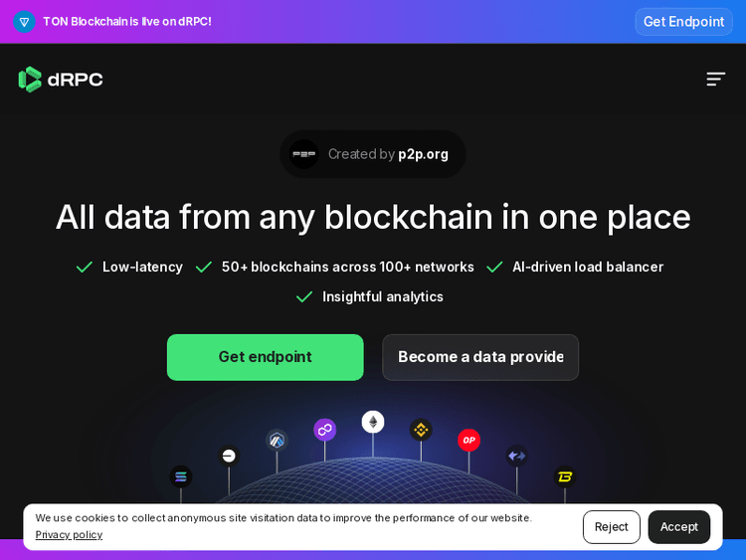Open the hamburger navigation menu

click(716, 79)
